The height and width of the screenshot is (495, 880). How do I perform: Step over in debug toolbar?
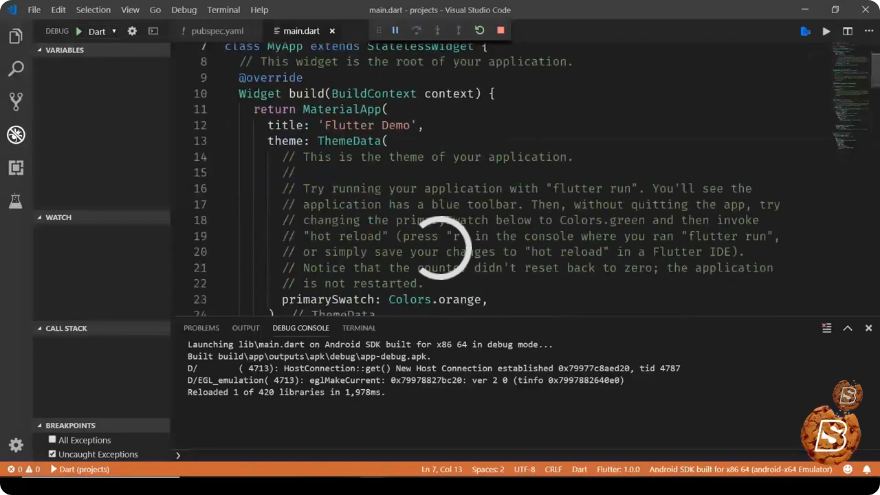(x=416, y=30)
